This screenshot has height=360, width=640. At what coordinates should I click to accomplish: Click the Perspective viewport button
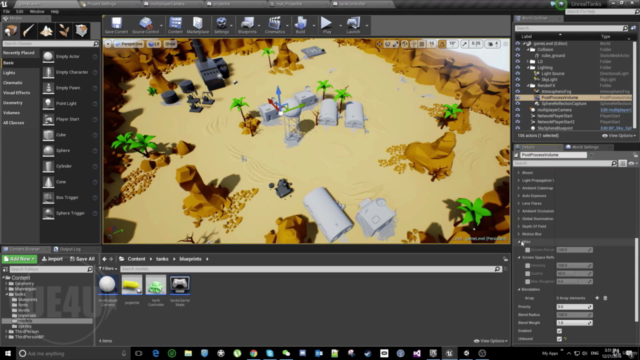[129, 44]
